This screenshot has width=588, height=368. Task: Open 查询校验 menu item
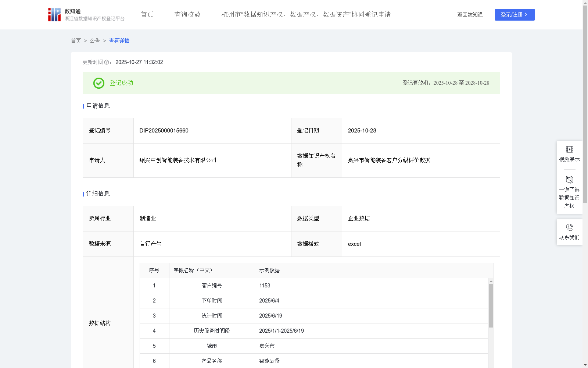tap(187, 15)
